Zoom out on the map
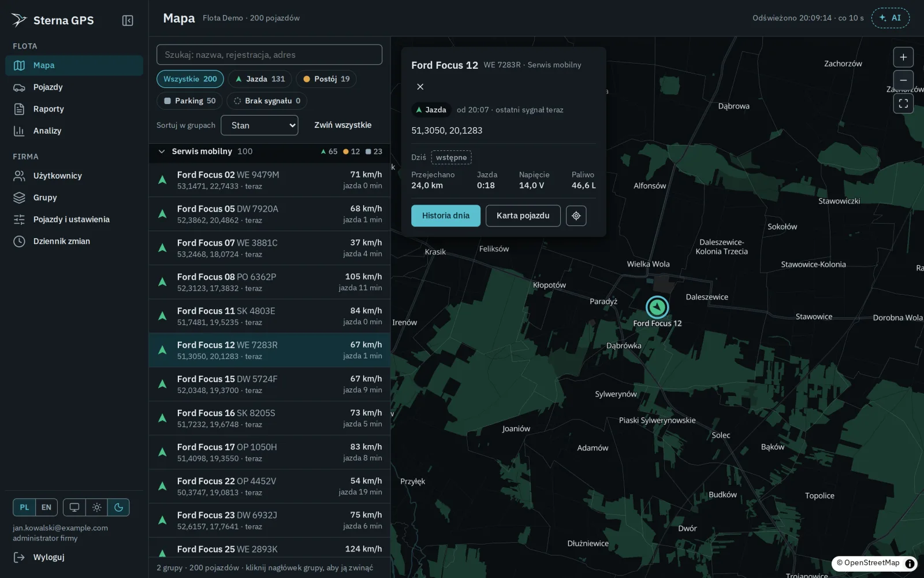Image resolution: width=924 pixels, height=578 pixels. click(903, 80)
